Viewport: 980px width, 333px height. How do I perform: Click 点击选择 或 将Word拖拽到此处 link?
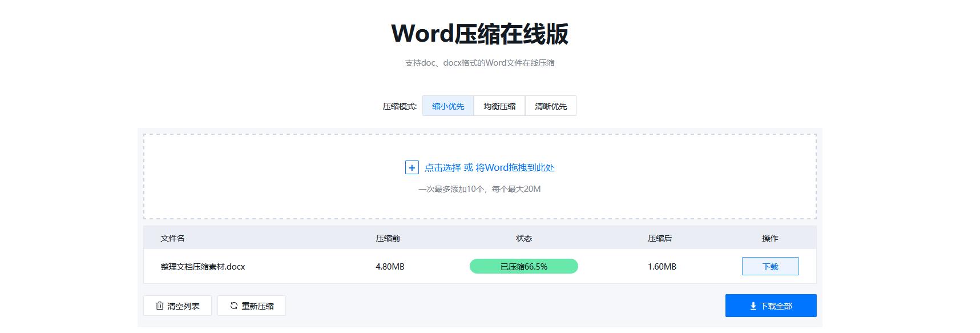click(489, 167)
